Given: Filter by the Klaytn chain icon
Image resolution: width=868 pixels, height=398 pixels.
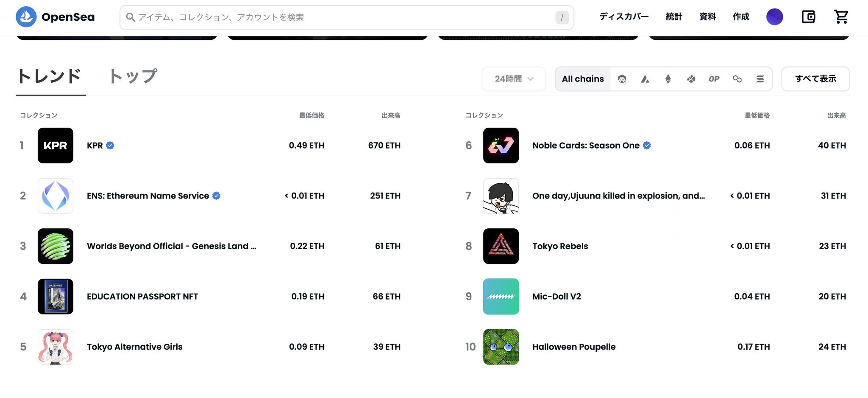Looking at the screenshot, I should [x=691, y=79].
